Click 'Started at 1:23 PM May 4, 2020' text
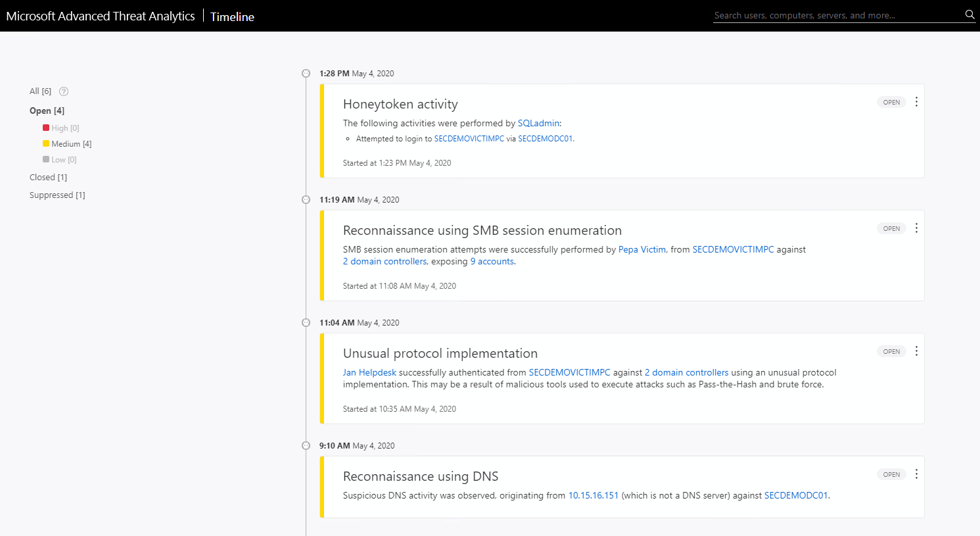Image resolution: width=980 pixels, height=536 pixels. pos(397,163)
